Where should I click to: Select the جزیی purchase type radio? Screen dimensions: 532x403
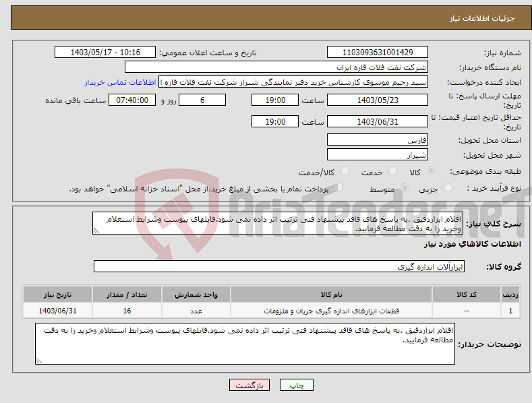click(448, 187)
